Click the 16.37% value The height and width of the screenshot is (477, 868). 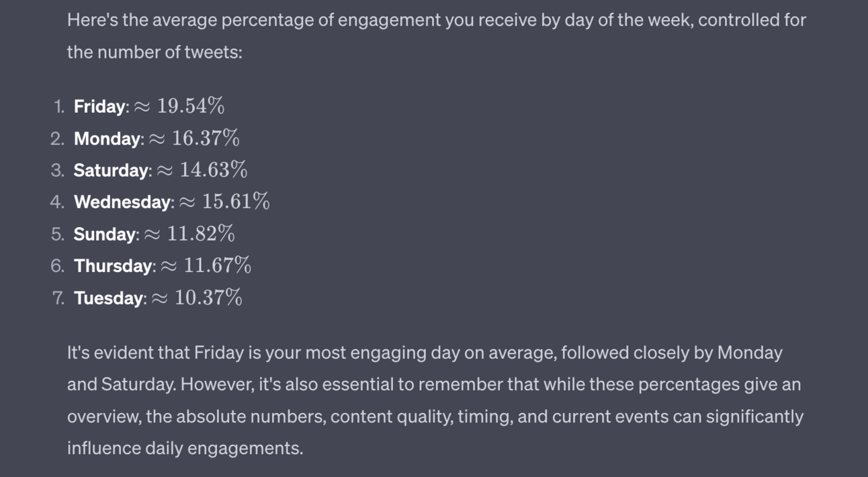coord(206,138)
